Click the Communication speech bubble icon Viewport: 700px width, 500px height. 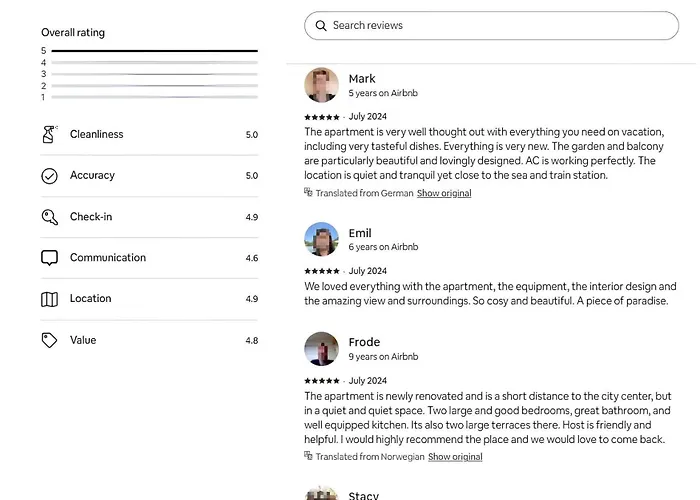pos(50,258)
